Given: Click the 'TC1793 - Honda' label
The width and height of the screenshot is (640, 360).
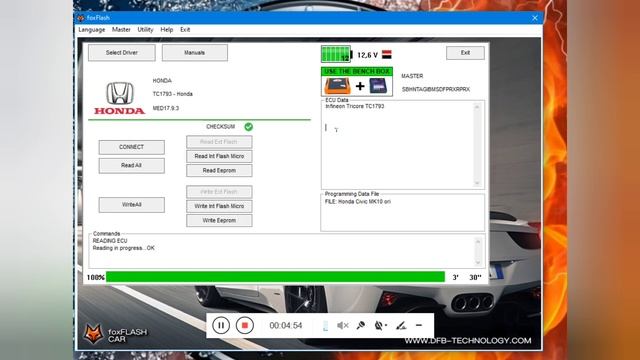Looking at the screenshot, I should point(173,94).
